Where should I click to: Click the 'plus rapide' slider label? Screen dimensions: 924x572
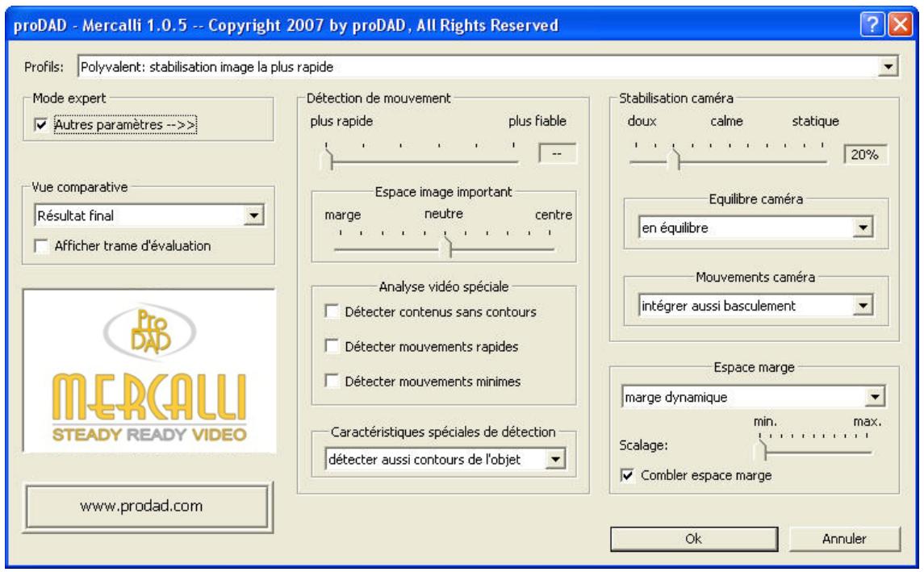pos(341,121)
